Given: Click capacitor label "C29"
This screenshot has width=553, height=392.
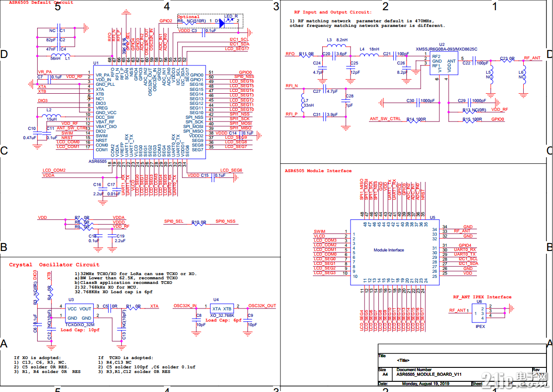Looking at the screenshot, I should 462,101.
